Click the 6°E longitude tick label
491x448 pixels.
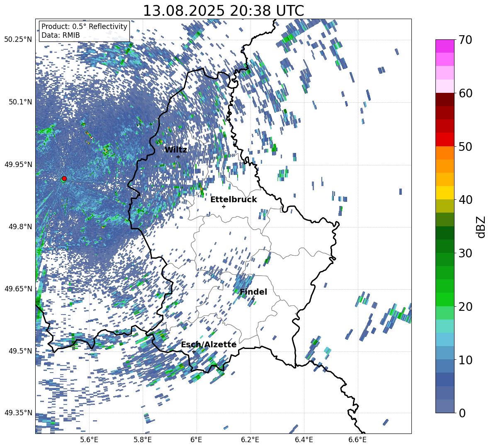click(196, 440)
